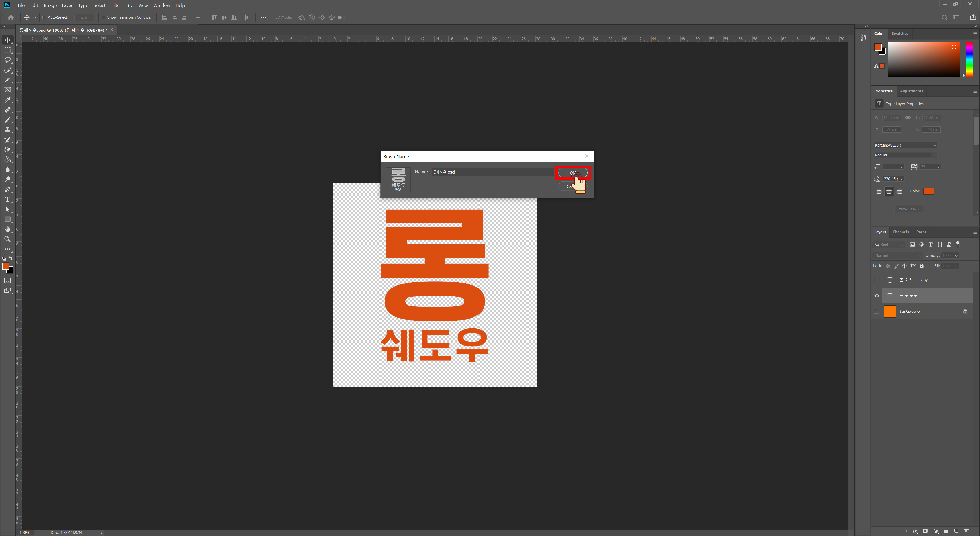Open the Filter menu
Image resolution: width=980 pixels, height=536 pixels.
[116, 5]
